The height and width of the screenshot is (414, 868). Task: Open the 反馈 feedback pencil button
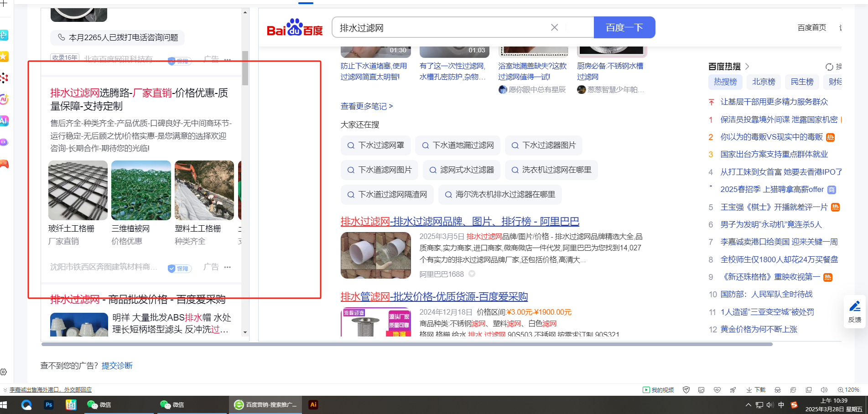pyautogui.click(x=855, y=311)
